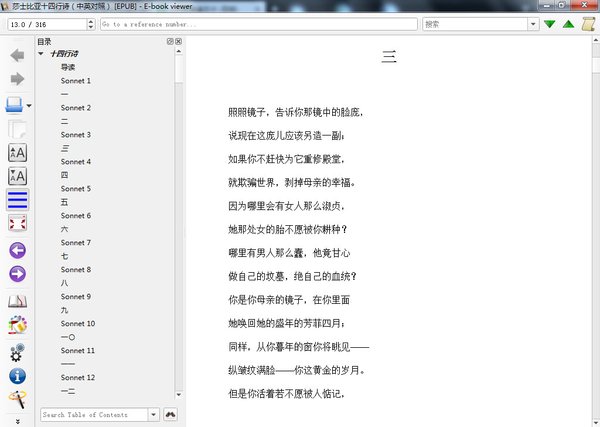This screenshot has height=427, width=600.
Task: Click the copy pages icon
Action: [x=17, y=129]
